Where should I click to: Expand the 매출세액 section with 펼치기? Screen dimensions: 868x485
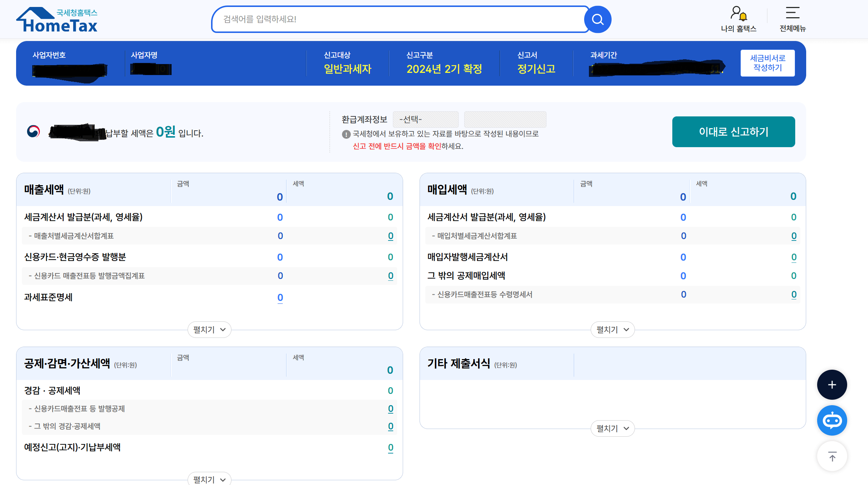[209, 329]
